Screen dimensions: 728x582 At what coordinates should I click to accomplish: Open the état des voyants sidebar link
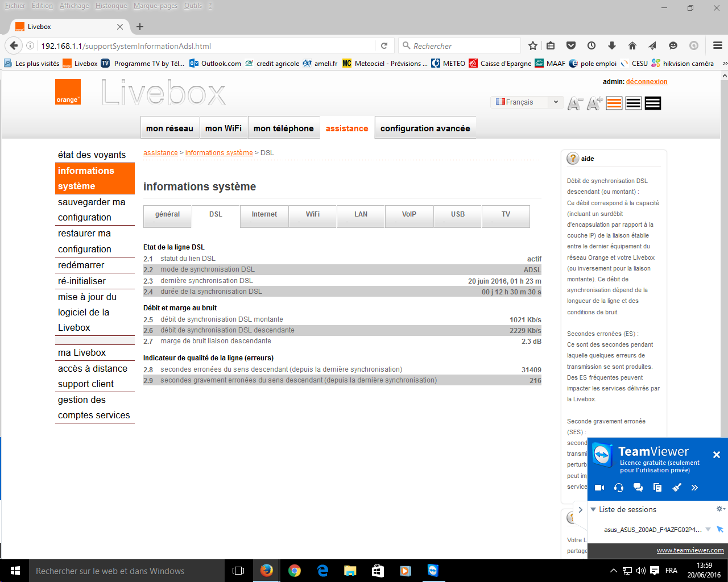click(x=92, y=155)
